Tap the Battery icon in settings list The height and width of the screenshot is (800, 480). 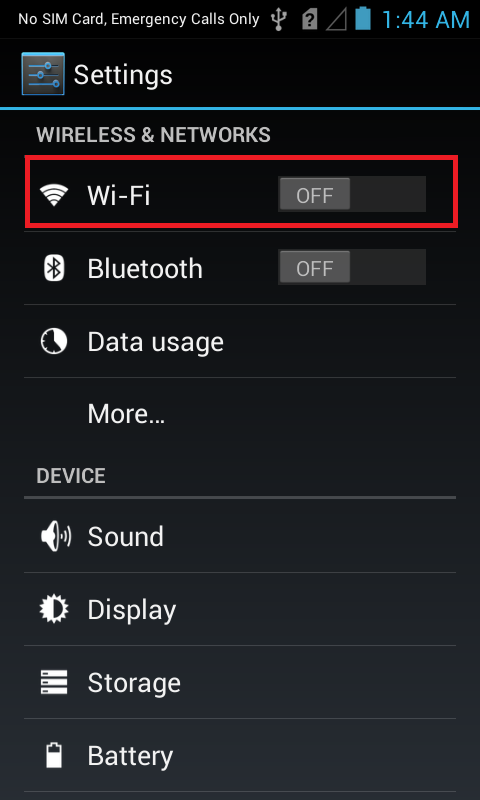click(54, 755)
